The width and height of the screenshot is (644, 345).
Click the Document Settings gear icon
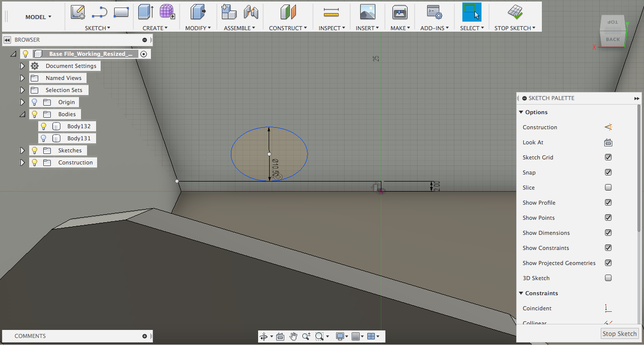tap(35, 66)
